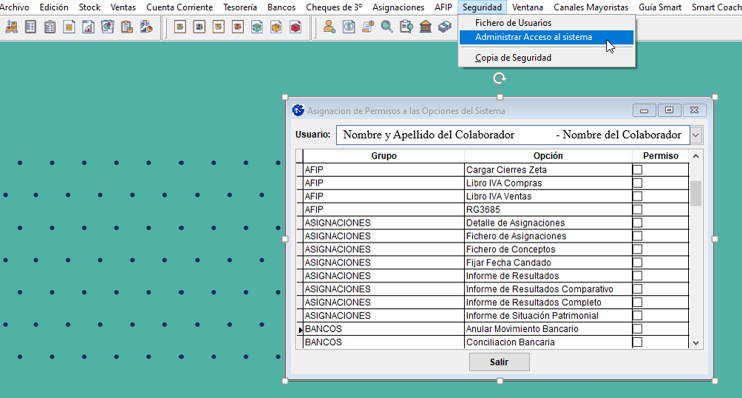
Task: Open the Seguridad menu
Action: [x=482, y=7]
